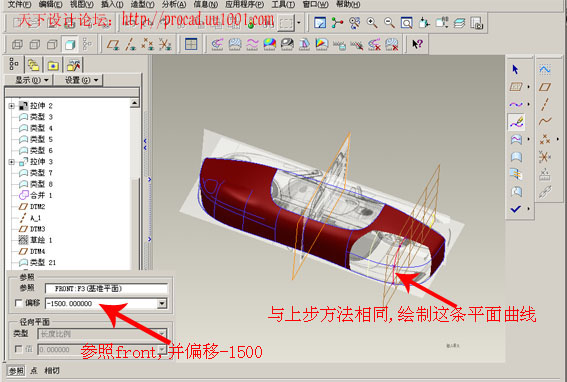Activate the shaded display mode cube

coord(70,44)
